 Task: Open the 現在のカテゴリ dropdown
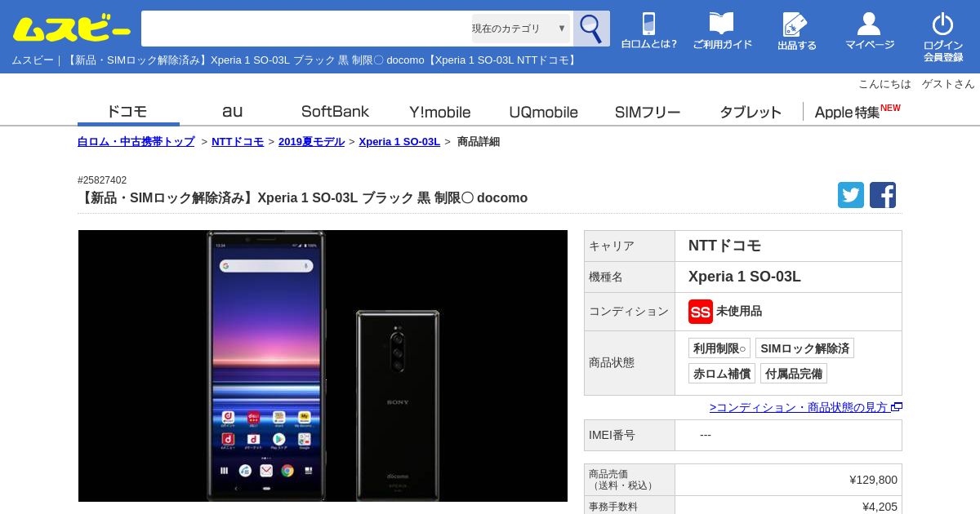click(521, 29)
